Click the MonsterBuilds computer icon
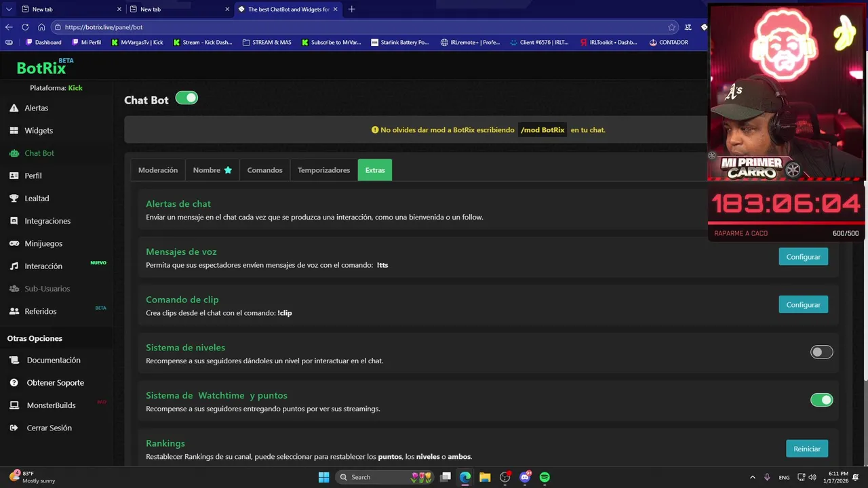This screenshot has width=868, height=488. [x=14, y=405]
